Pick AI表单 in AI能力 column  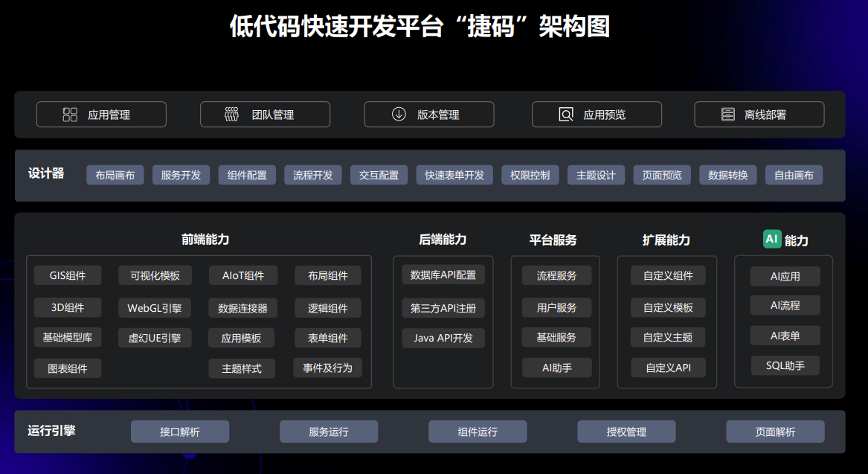click(x=785, y=336)
